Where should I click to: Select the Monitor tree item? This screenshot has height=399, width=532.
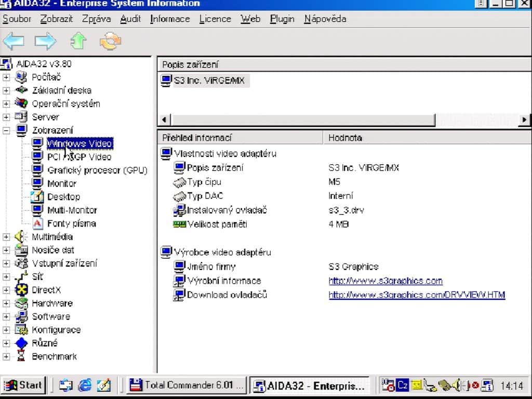pos(62,183)
